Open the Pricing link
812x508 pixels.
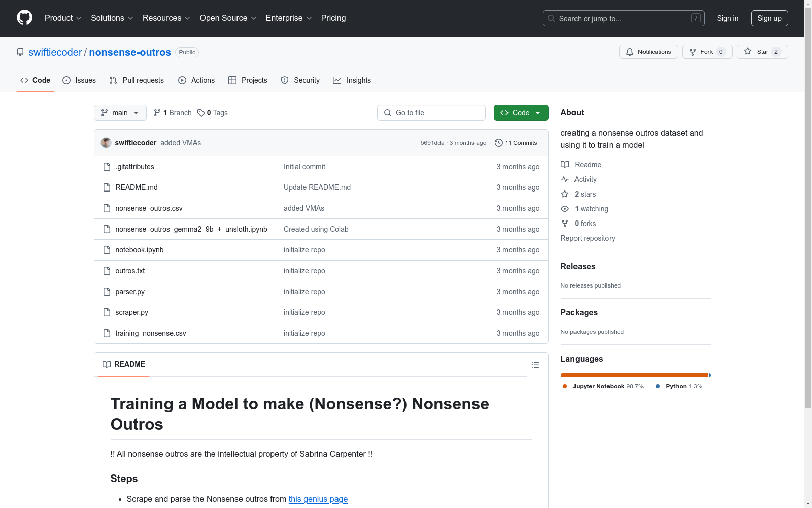click(x=333, y=18)
